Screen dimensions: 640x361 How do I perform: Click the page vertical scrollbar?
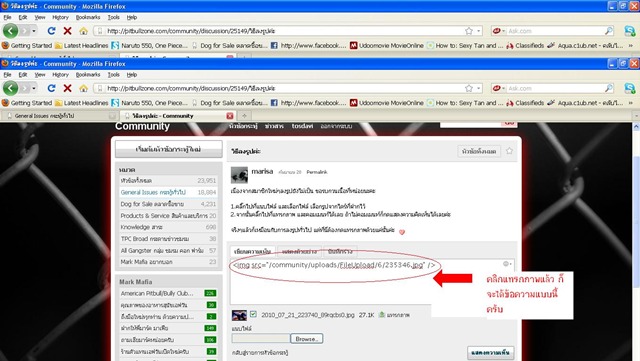click(x=636, y=241)
